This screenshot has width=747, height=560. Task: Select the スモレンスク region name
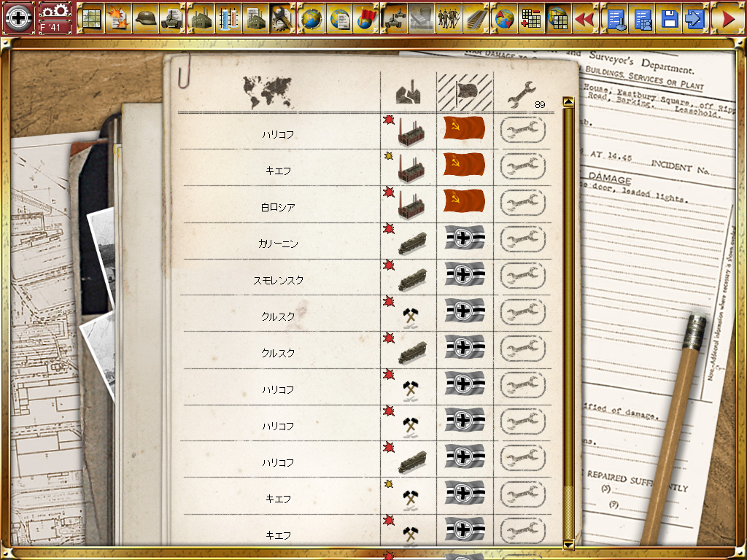click(x=278, y=281)
